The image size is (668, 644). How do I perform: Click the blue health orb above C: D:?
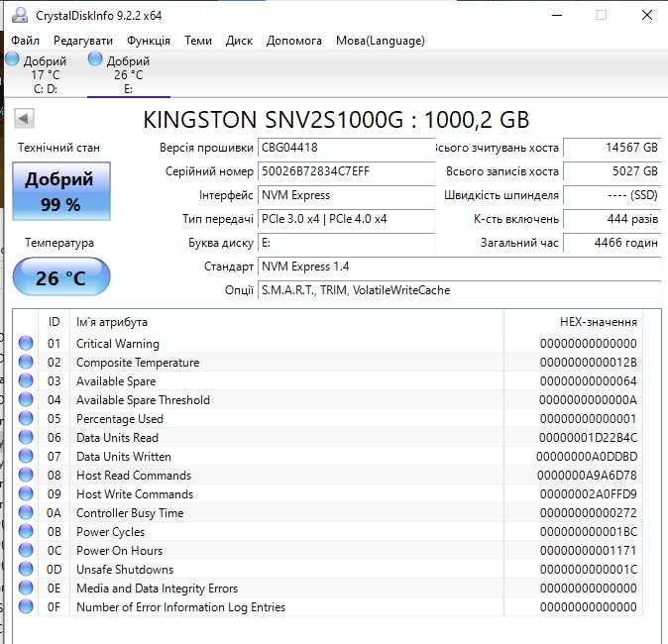(12, 58)
